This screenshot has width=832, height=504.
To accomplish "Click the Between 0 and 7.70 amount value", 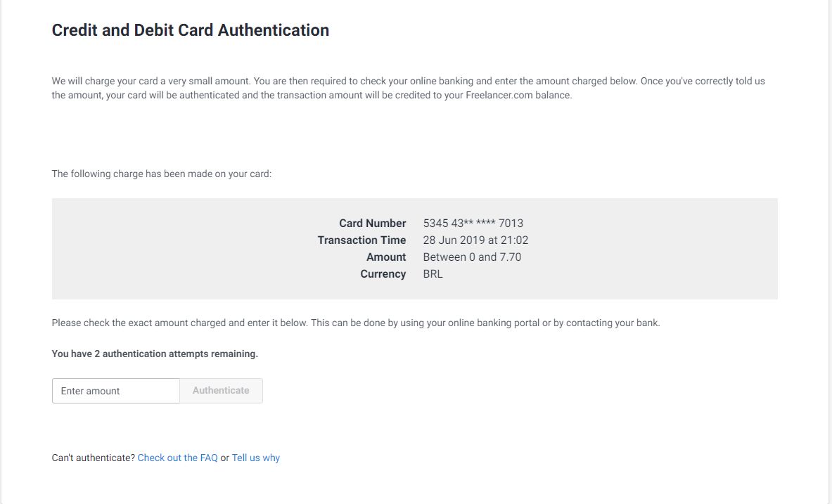I will (x=472, y=257).
